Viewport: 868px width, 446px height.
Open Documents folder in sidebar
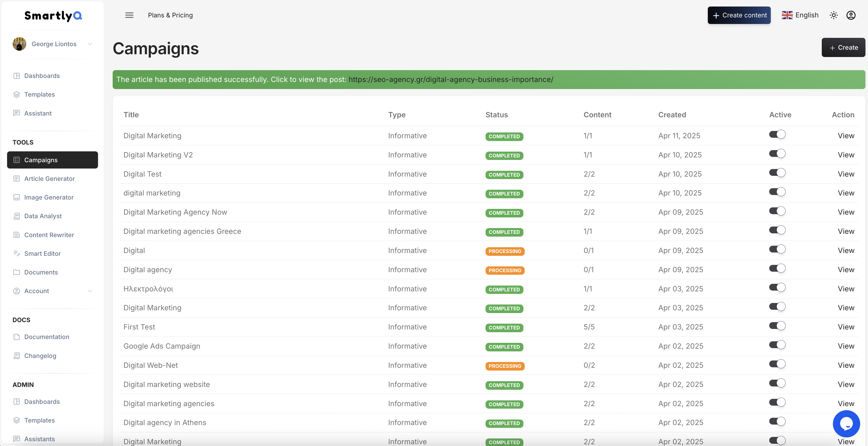coord(41,272)
